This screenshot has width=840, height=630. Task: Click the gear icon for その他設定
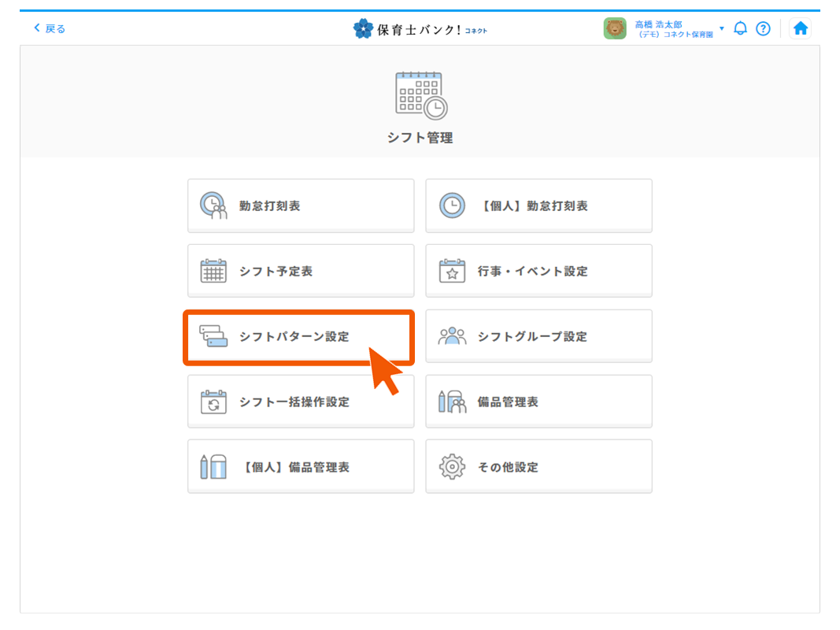[x=452, y=467]
